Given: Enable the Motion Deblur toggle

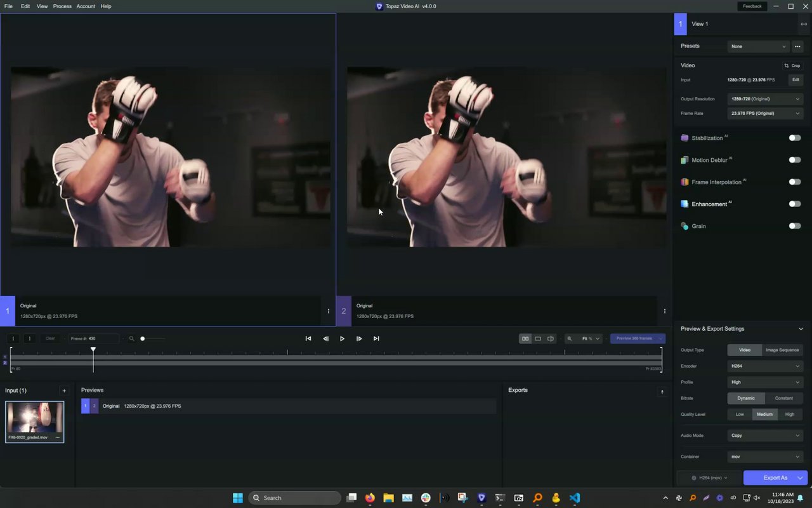Looking at the screenshot, I should tap(795, 160).
